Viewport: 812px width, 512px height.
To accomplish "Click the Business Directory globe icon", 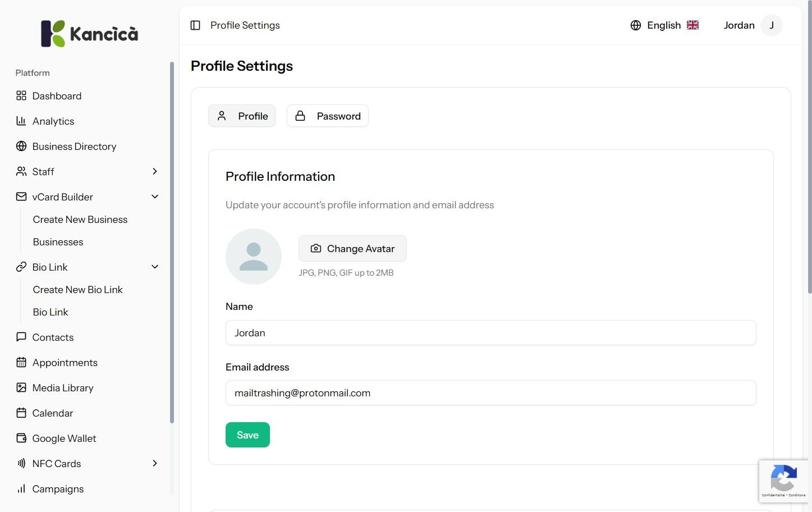I will coord(21,147).
